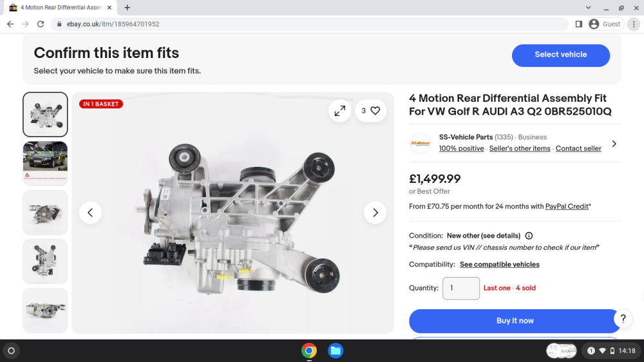Viewport: 644px width, 362px height.
Task: Select the third product thumbnail
Action: [x=45, y=213]
